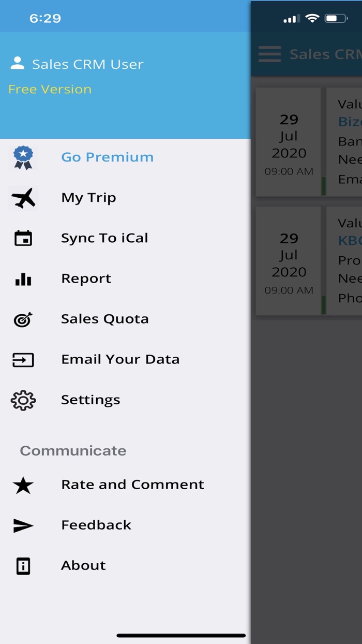Viewport: 362px width, 644px height.
Task: Select the Sales Quota target icon
Action: coord(22,318)
